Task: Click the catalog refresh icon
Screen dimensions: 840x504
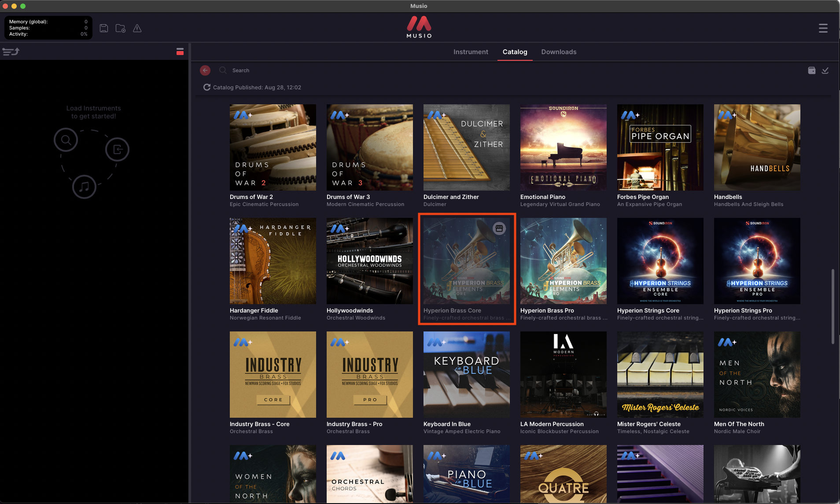Action: 206,87
